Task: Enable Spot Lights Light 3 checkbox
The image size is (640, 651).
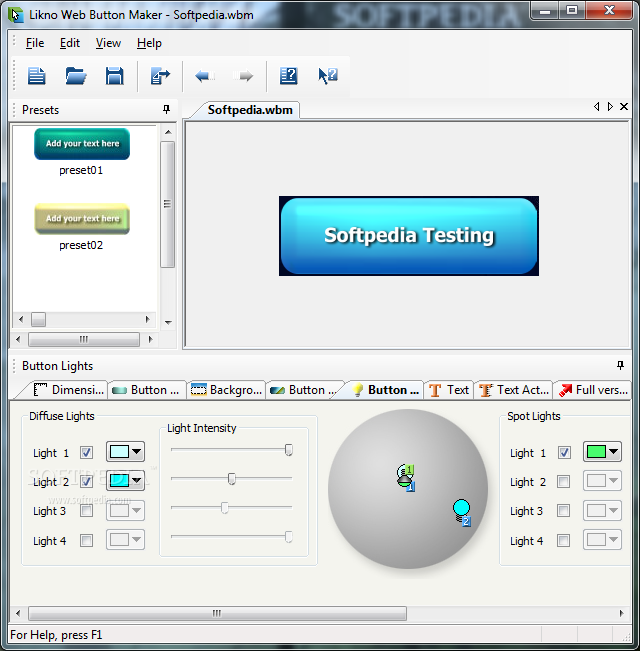Action: click(x=564, y=510)
